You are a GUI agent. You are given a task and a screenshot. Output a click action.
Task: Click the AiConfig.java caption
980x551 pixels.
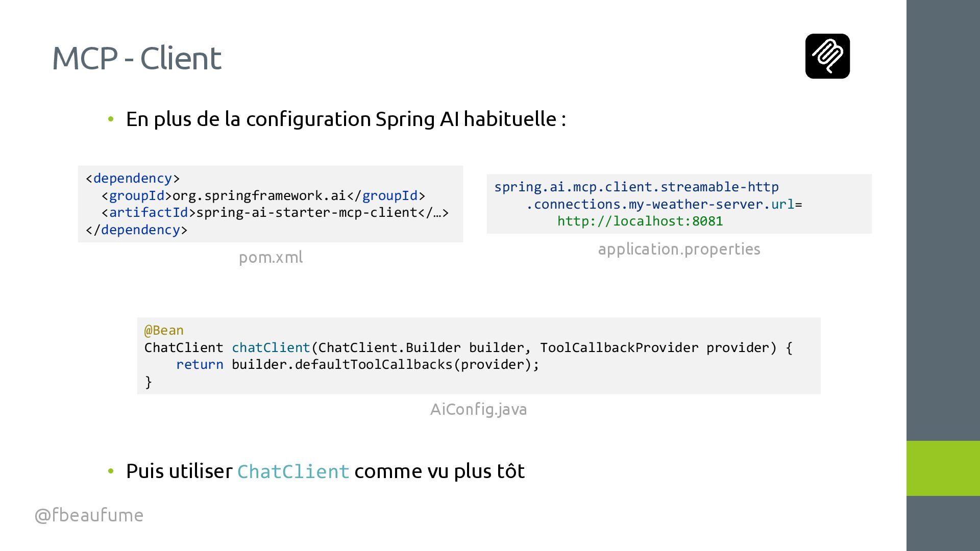[x=478, y=409]
